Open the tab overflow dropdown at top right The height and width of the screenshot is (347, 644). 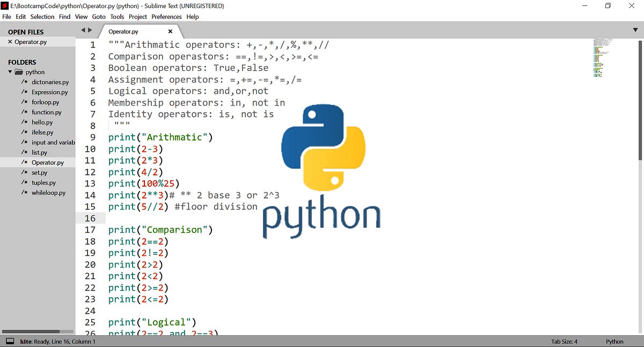(x=635, y=31)
